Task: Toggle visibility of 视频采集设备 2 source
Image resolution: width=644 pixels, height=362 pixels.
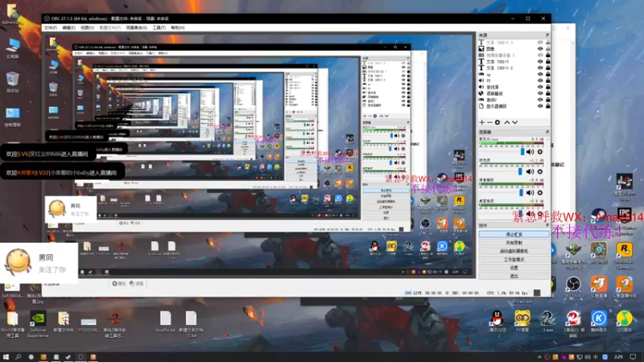Action: [540, 55]
